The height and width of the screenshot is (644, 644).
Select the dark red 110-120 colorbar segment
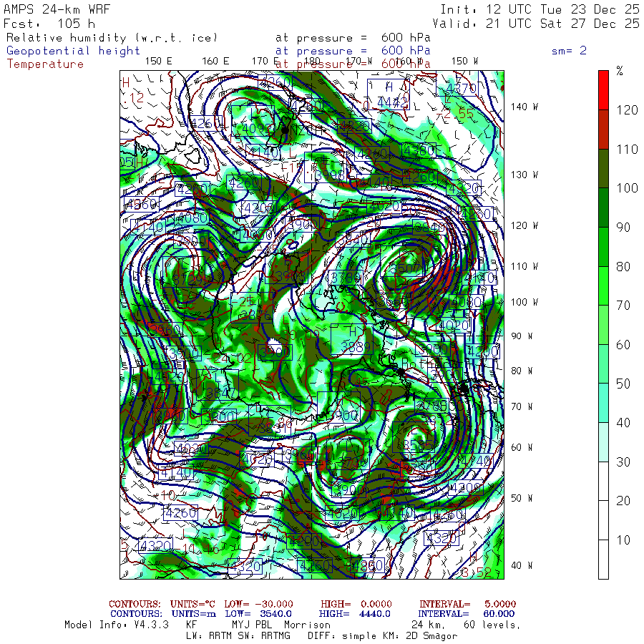[603, 129]
